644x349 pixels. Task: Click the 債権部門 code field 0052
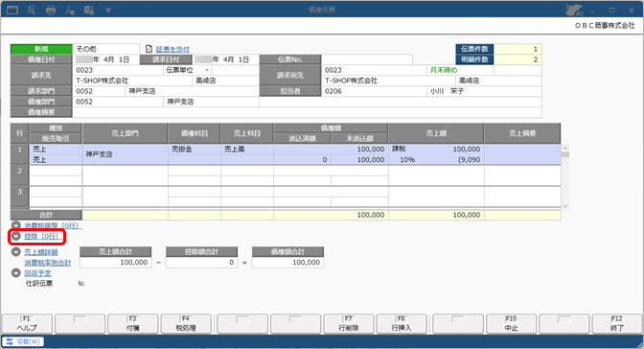[118, 102]
